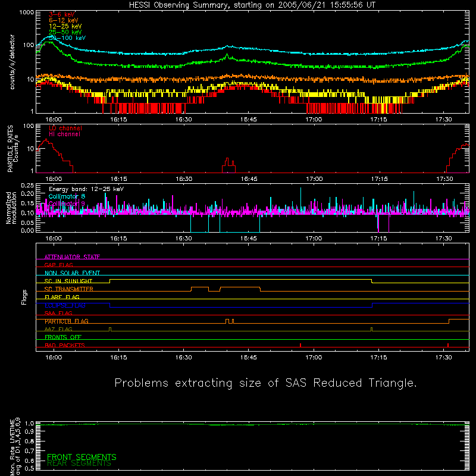Screen dimensions: 476x476
Task: Select the 3-6 keV legend label
Action: coord(62,14)
